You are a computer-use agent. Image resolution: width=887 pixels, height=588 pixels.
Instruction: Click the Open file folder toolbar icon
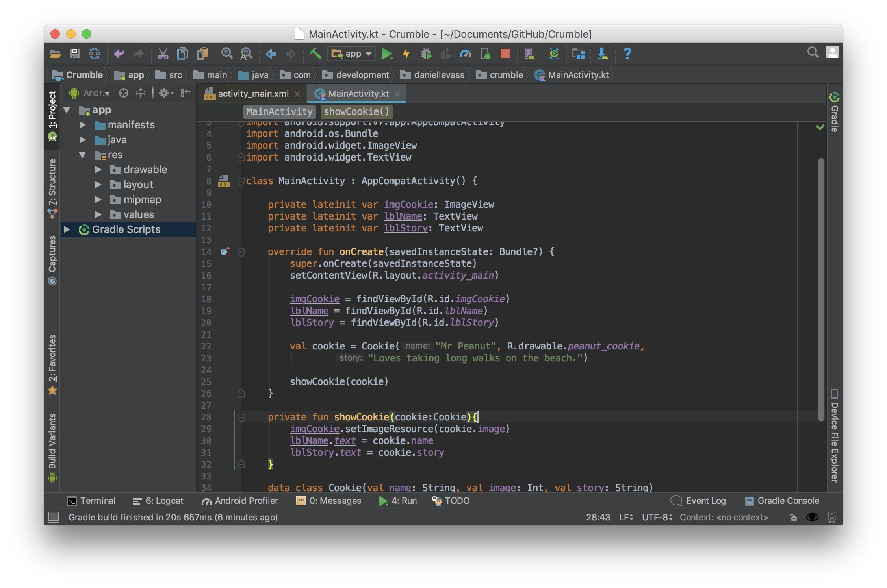point(55,54)
